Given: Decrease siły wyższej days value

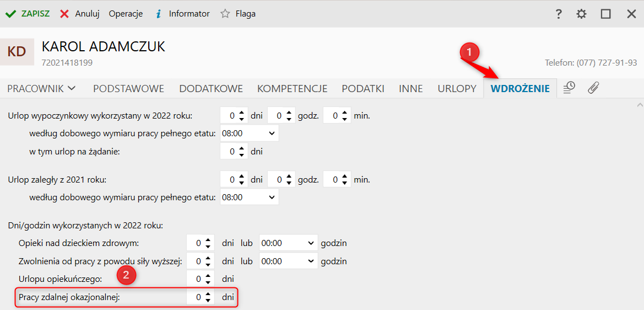Looking at the screenshot, I should pyautogui.click(x=208, y=265).
